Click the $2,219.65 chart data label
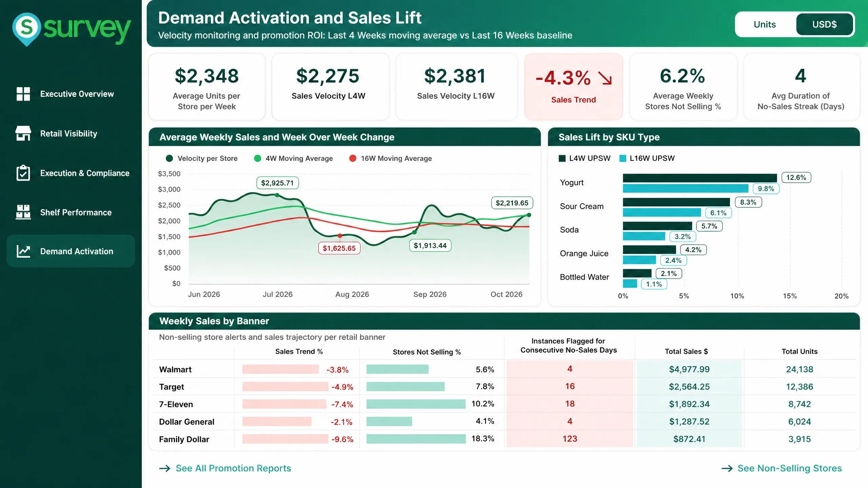 [512, 203]
